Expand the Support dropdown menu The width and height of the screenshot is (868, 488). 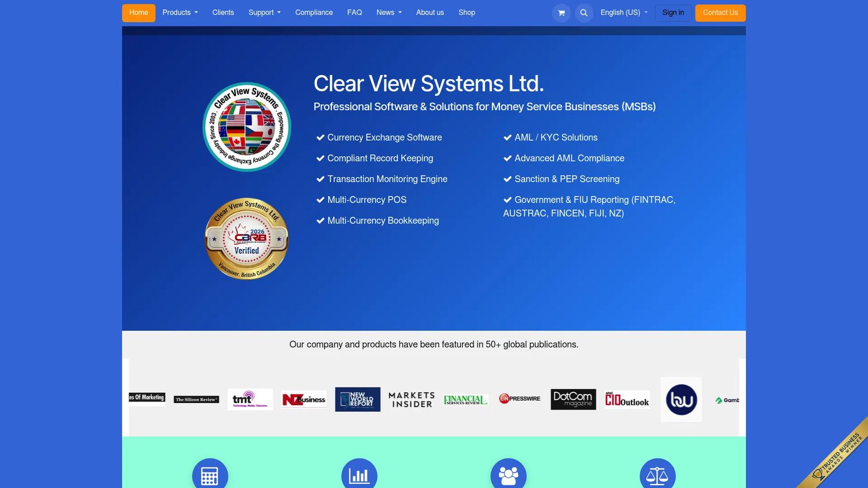264,13
